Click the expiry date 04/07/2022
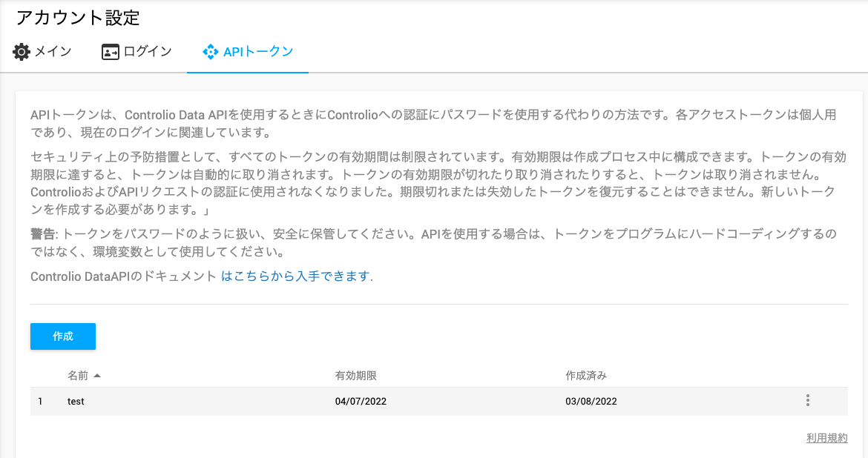Viewport: 868px width, 458px height. click(x=361, y=402)
